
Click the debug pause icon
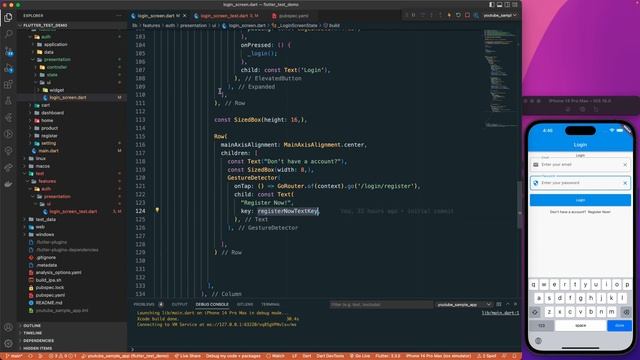(x=413, y=16)
